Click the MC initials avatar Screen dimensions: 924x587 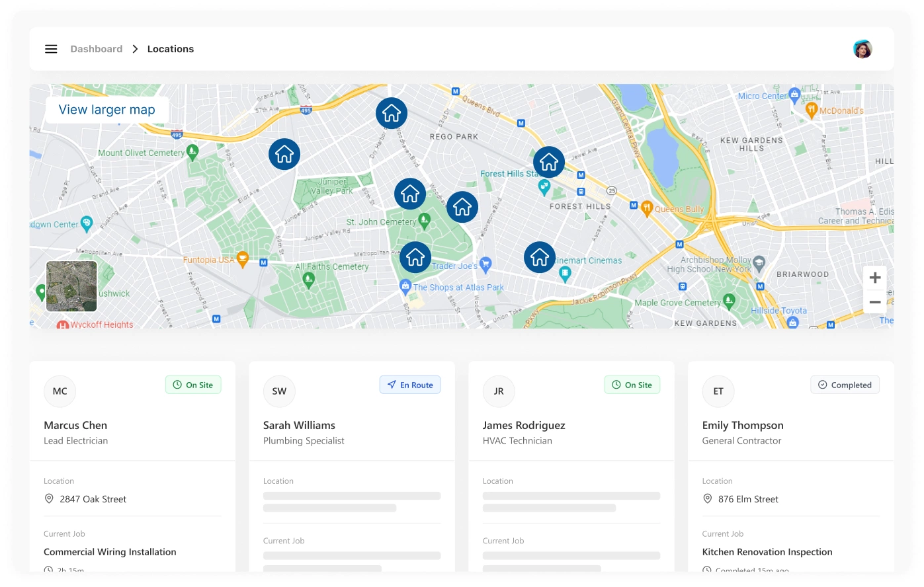(x=60, y=391)
